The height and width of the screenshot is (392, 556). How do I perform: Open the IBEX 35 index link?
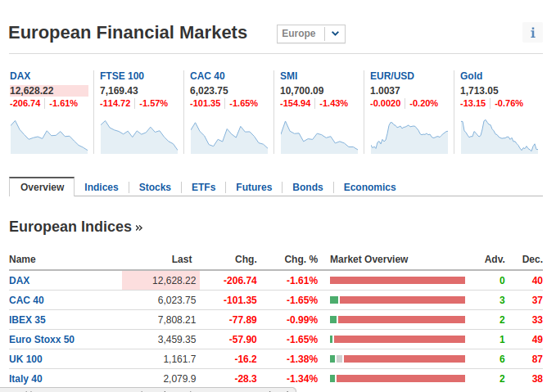[x=27, y=320]
